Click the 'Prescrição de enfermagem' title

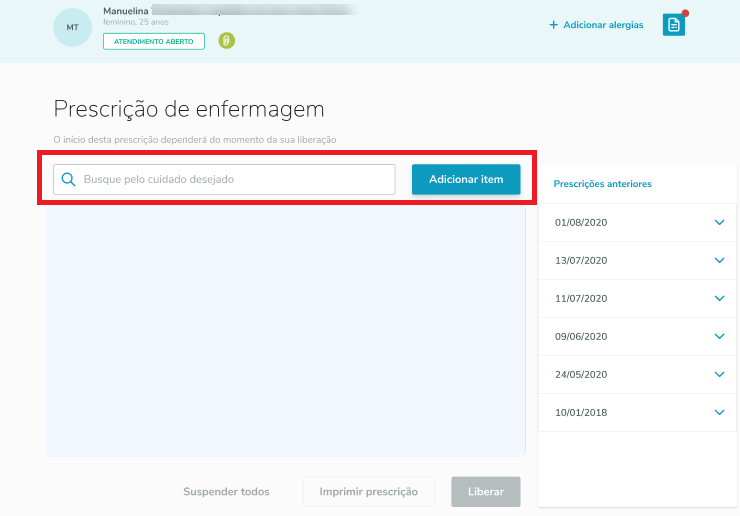[189, 109]
